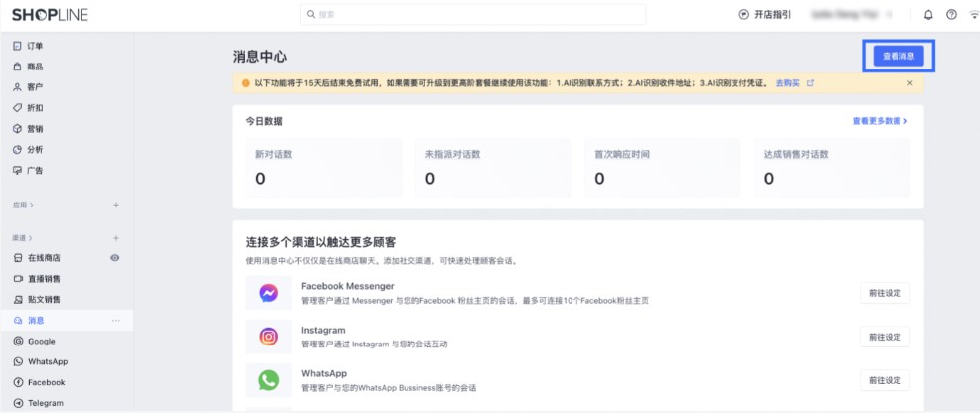Image resolution: width=980 pixels, height=414 pixels.
Task: Focus the top search field
Action: tap(472, 14)
